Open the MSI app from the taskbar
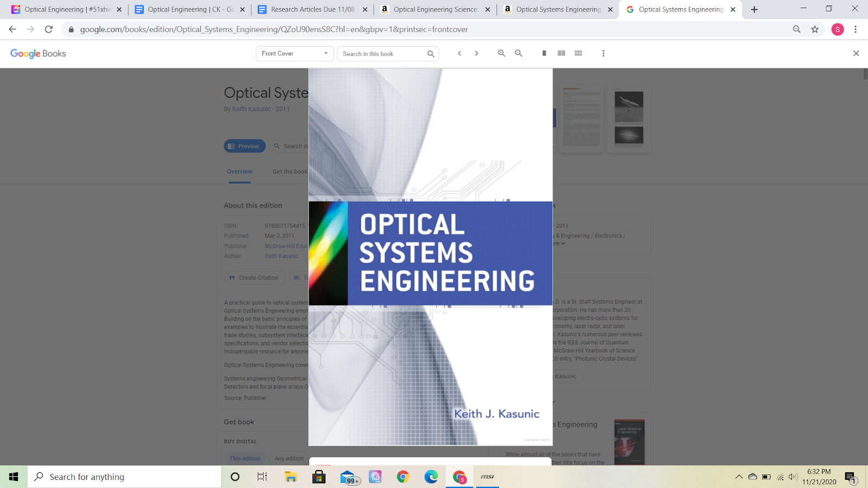This screenshot has height=488, width=868. tap(487, 477)
